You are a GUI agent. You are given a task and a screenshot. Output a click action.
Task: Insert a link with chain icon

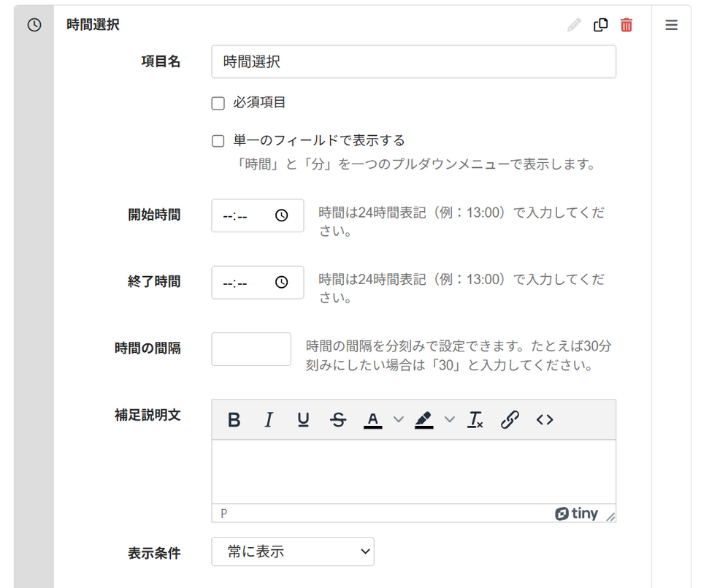coord(510,420)
